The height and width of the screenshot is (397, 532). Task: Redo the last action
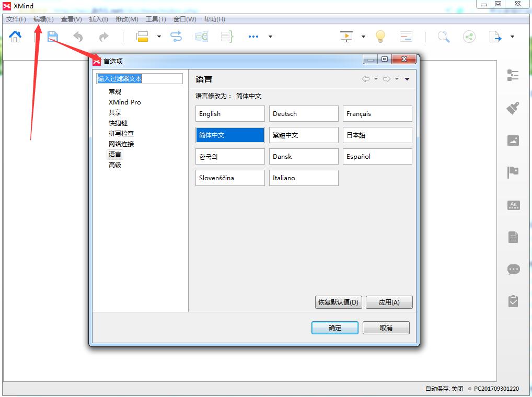point(104,36)
